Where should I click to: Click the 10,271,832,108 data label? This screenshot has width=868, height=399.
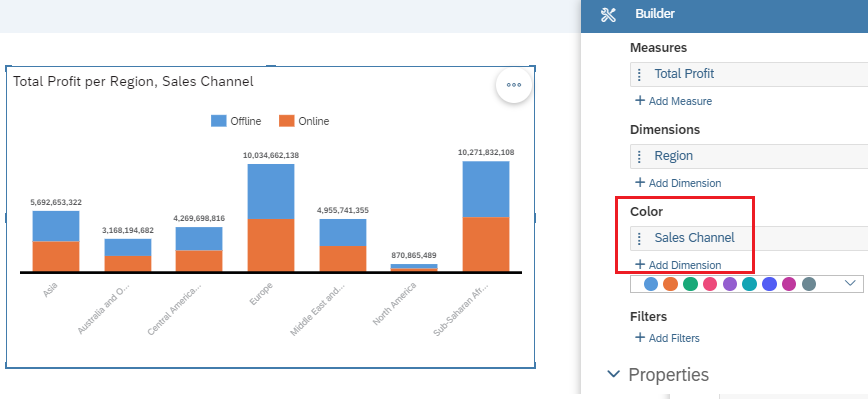pos(486,152)
